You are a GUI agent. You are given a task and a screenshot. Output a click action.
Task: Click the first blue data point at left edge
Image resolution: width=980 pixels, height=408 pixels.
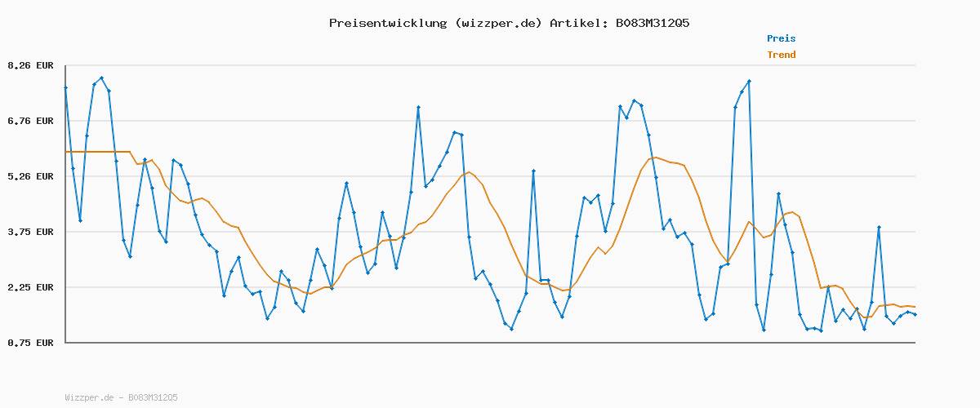[x=65, y=87]
